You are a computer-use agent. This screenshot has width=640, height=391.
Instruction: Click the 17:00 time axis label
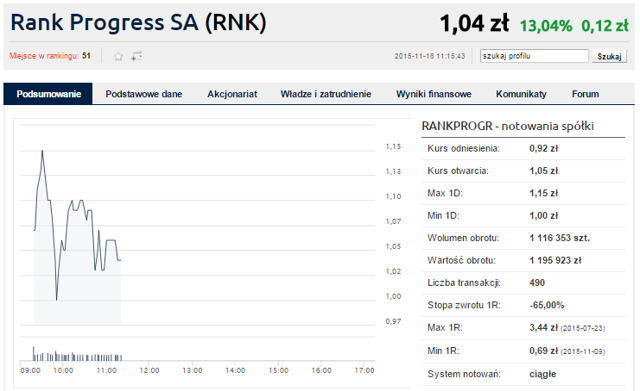click(x=364, y=371)
